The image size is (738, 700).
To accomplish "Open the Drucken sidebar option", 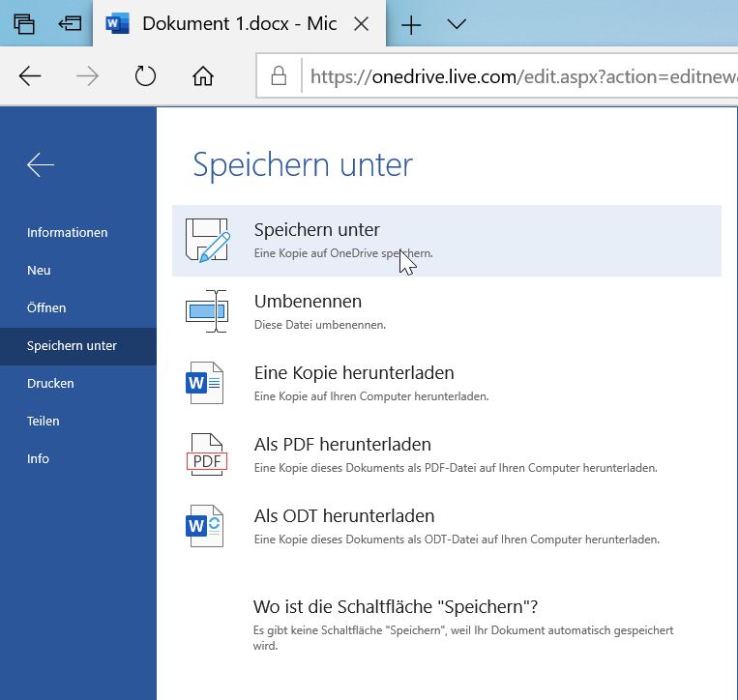I will (50, 384).
